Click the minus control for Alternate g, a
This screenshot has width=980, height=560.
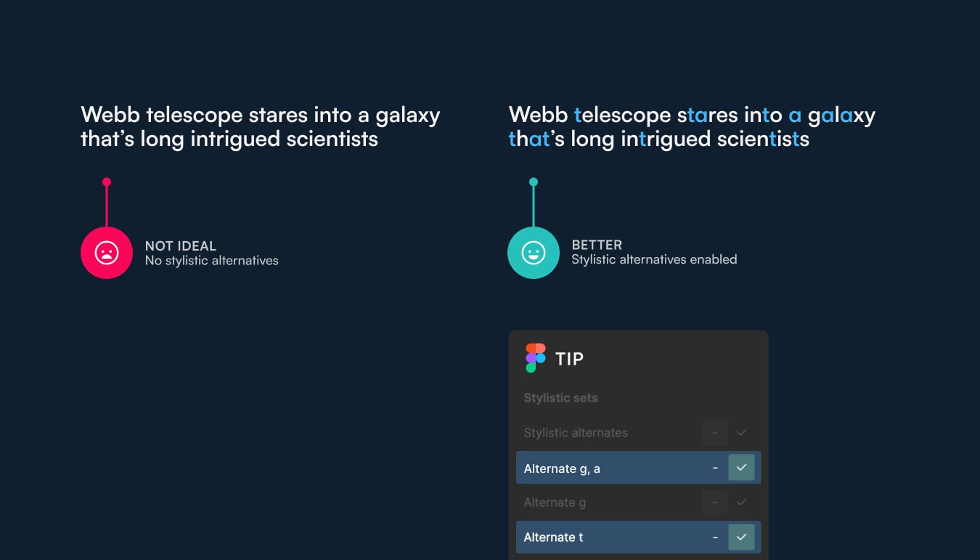click(715, 468)
